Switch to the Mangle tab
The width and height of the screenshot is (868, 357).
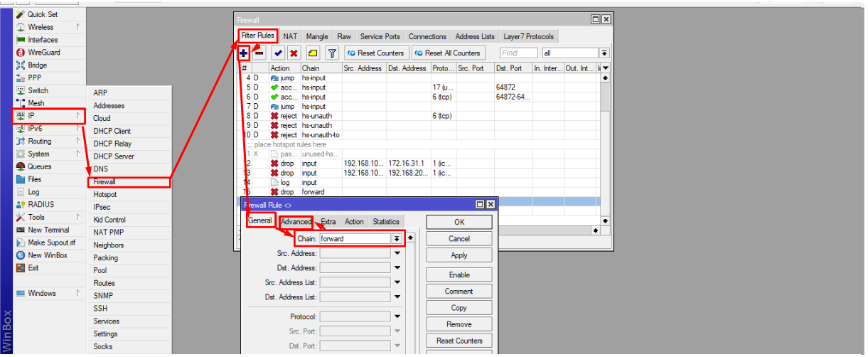point(317,36)
